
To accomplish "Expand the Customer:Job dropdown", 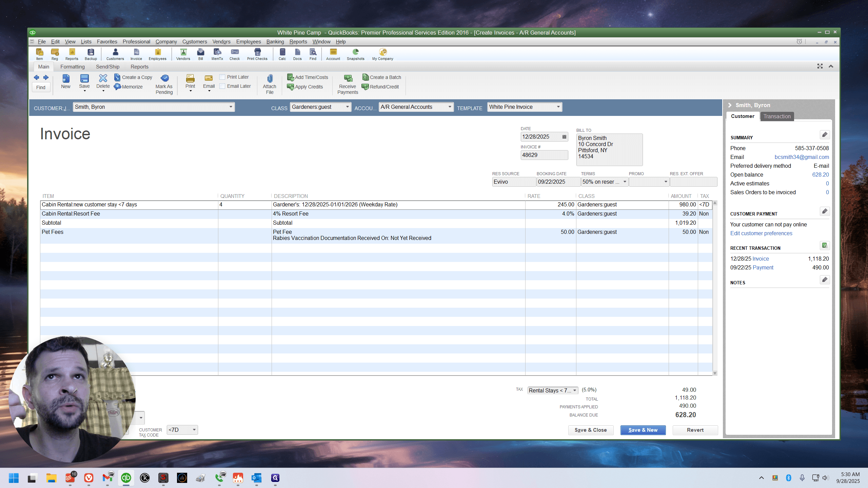I will click(231, 107).
